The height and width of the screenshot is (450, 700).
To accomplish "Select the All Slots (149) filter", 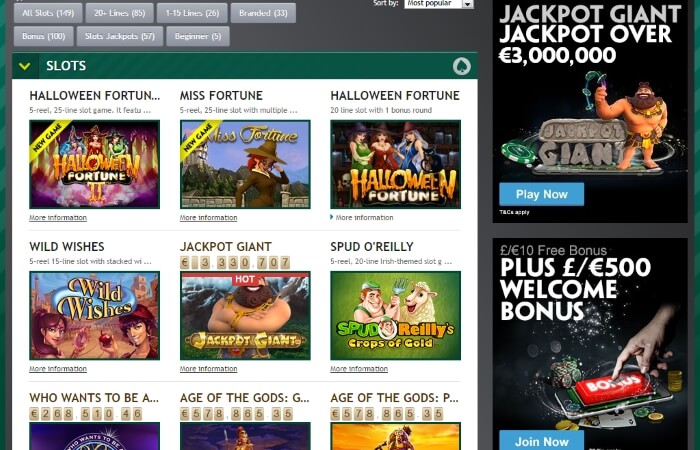I will (x=48, y=13).
